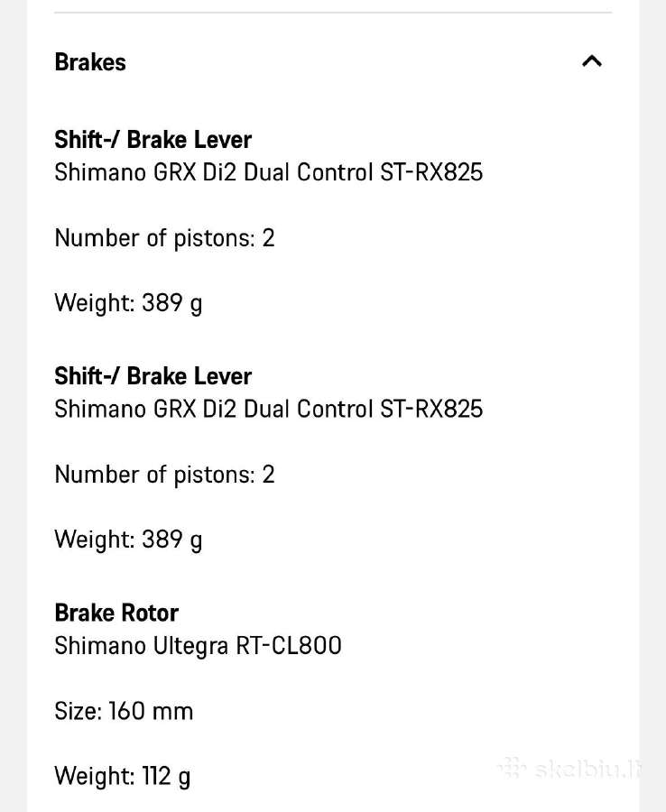Select the Brake Rotor heading

(116, 614)
